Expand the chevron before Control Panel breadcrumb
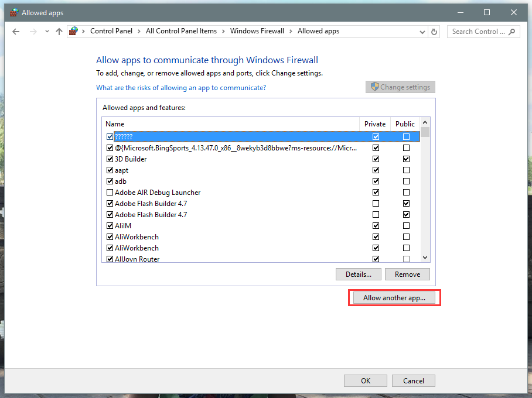This screenshot has height=398, width=532. point(83,31)
